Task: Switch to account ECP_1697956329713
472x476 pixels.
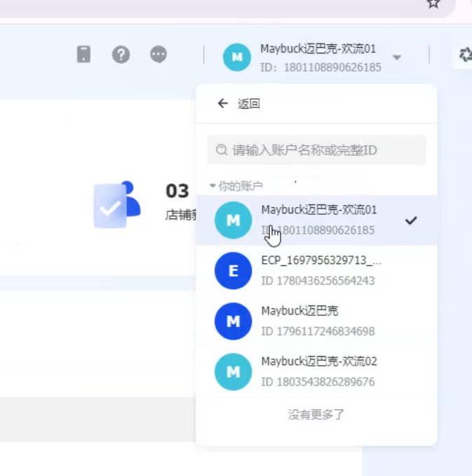Action: [321, 260]
